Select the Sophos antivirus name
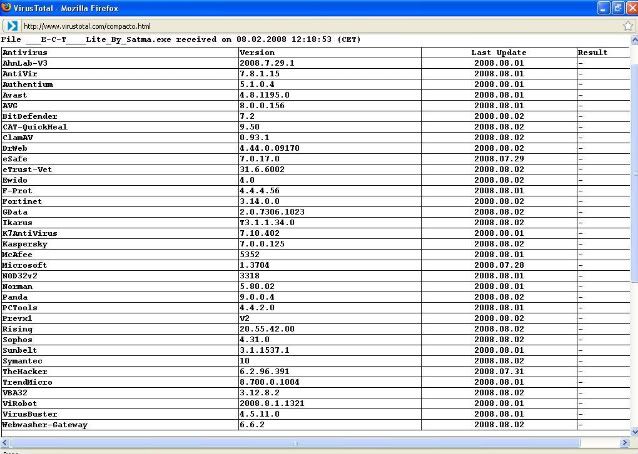This screenshot has width=638, height=454. [x=17, y=340]
